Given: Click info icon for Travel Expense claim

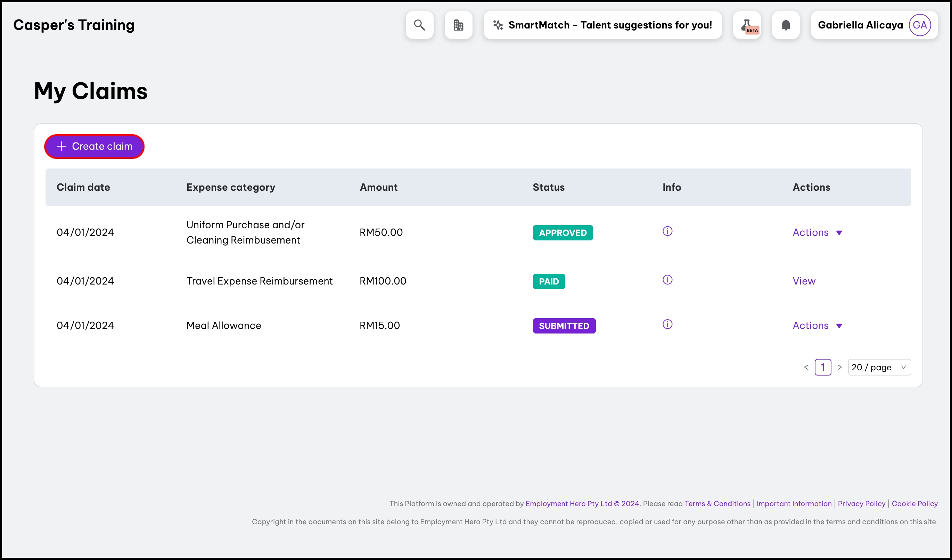Looking at the screenshot, I should pyautogui.click(x=667, y=280).
